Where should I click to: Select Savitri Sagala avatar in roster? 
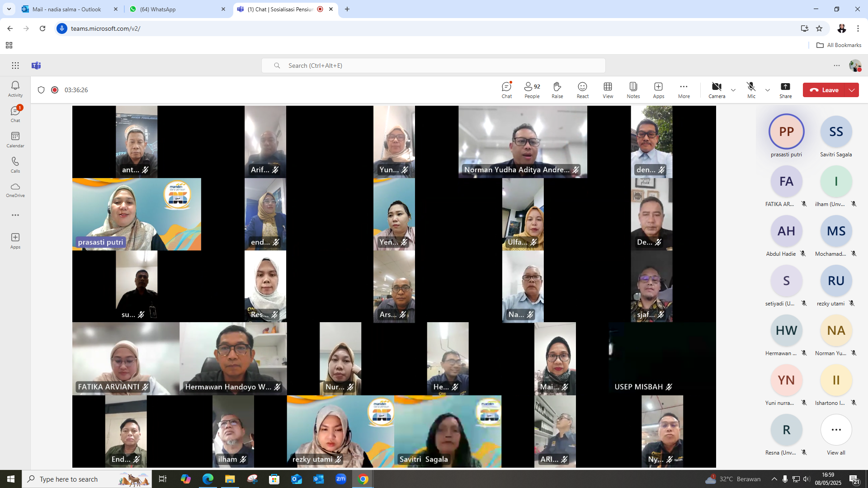pos(836,131)
